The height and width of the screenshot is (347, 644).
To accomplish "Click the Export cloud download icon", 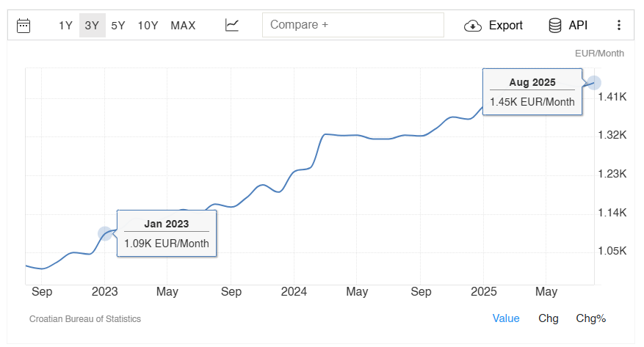I will click(x=473, y=26).
